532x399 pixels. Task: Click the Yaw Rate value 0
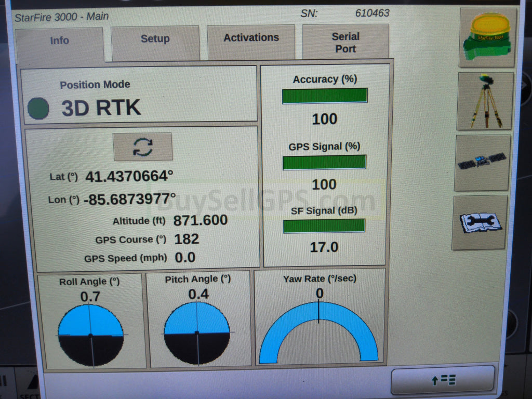[x=320, y=293]
